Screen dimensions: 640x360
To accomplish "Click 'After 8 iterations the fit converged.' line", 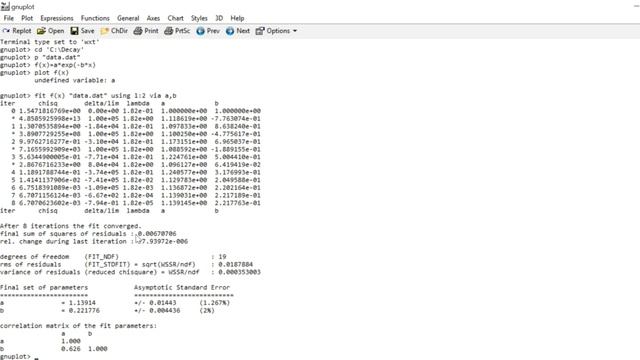I will (71, 226).
